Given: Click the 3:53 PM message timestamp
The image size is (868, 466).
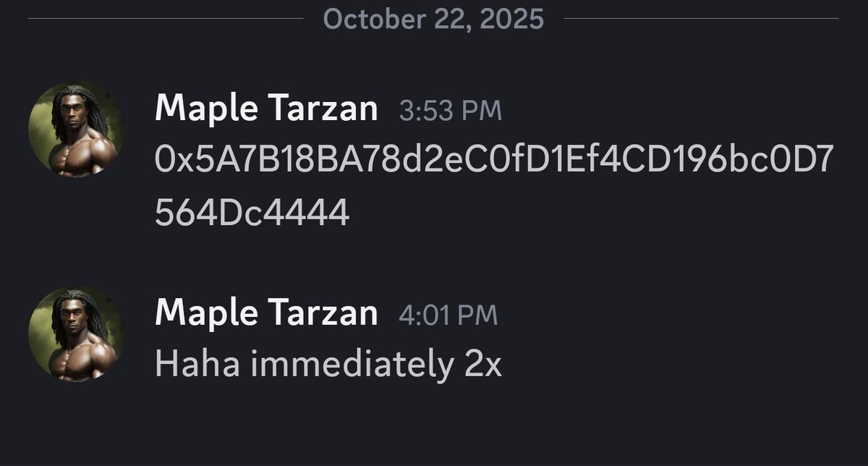Looking at the screenshot, I should click(450, 111).
